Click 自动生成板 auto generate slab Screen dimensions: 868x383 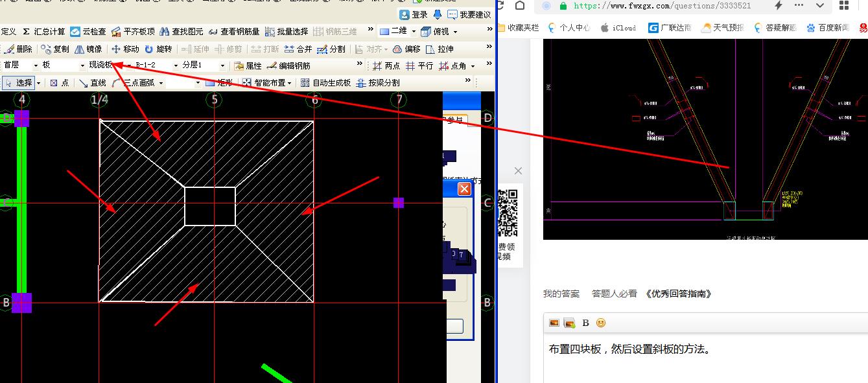click(326, 83)
